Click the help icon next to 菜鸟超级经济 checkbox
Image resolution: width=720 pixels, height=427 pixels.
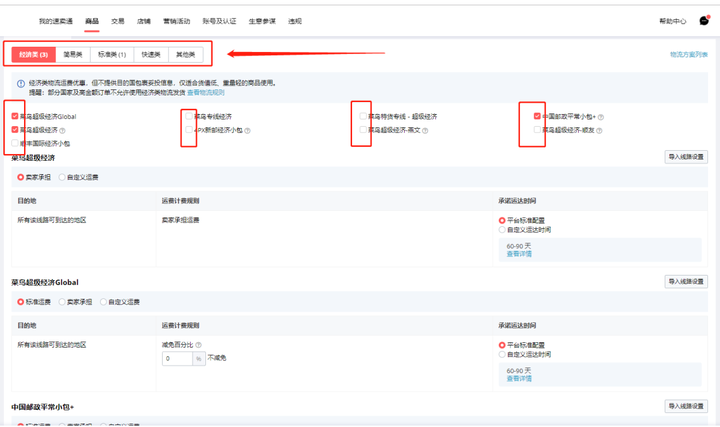62,130
